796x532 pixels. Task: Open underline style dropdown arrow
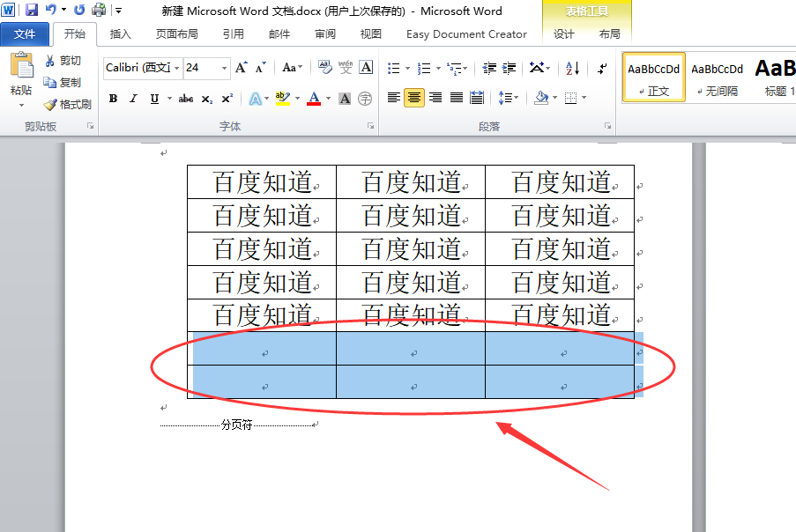pos(169,99)
